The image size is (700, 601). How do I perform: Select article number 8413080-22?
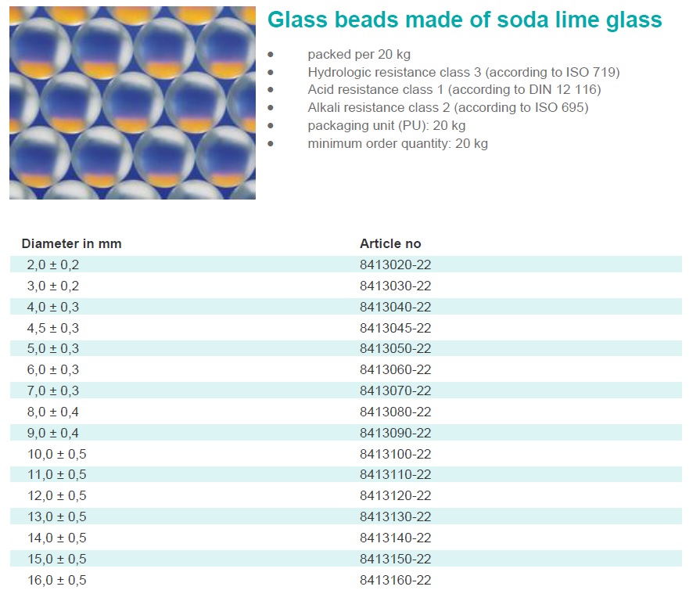click(x=396, y=412)
